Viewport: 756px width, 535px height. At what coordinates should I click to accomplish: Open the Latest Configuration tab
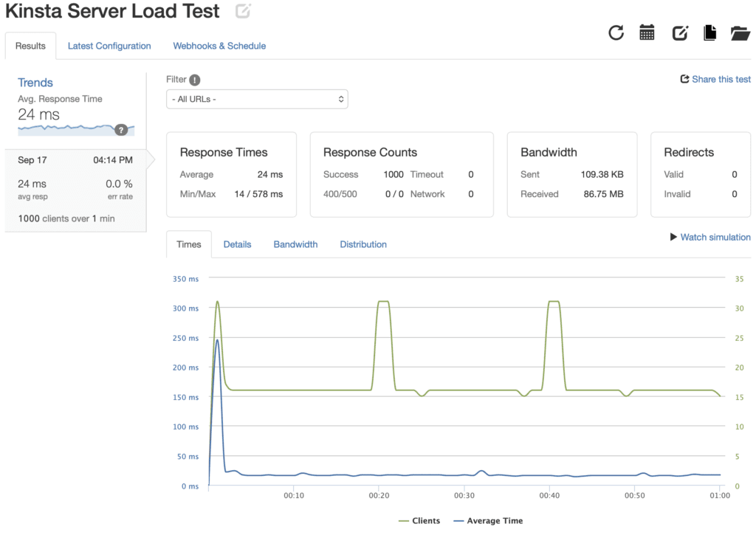[109, 46]
